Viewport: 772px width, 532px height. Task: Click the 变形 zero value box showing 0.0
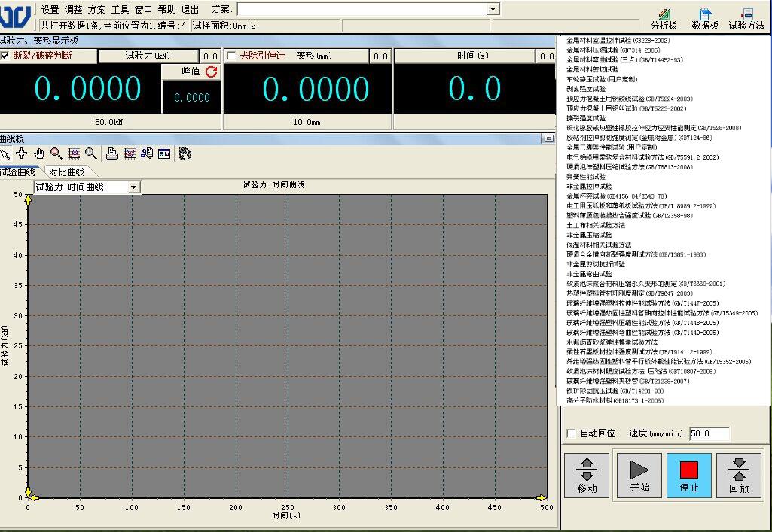click(380, 56)
